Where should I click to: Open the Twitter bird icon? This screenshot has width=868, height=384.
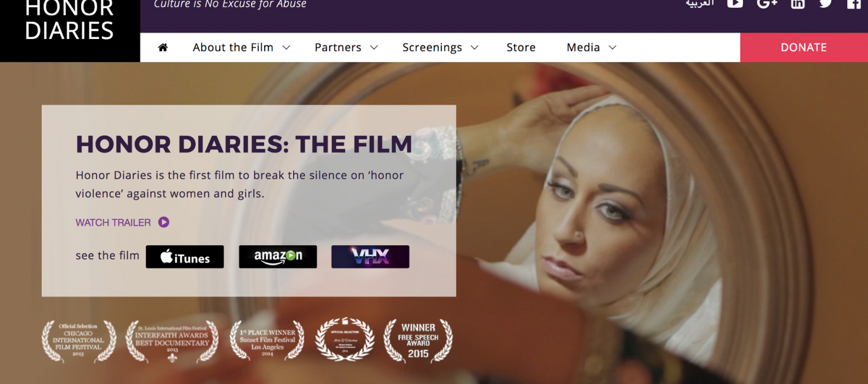[x=825, y=3]
